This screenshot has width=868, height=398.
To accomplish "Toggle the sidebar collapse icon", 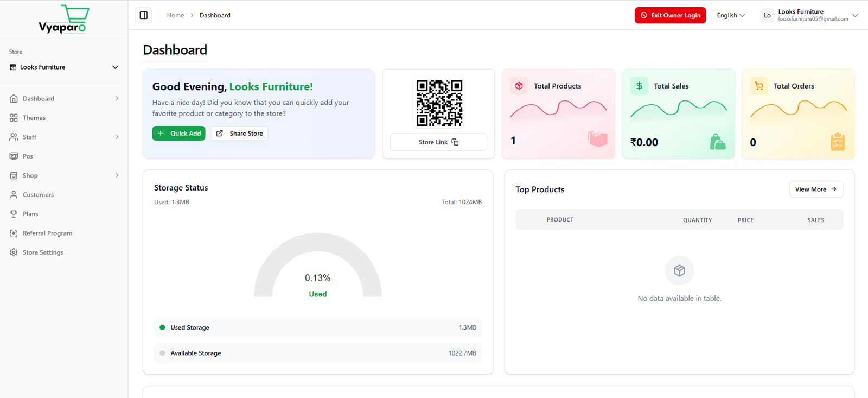I will coord(144,15).
